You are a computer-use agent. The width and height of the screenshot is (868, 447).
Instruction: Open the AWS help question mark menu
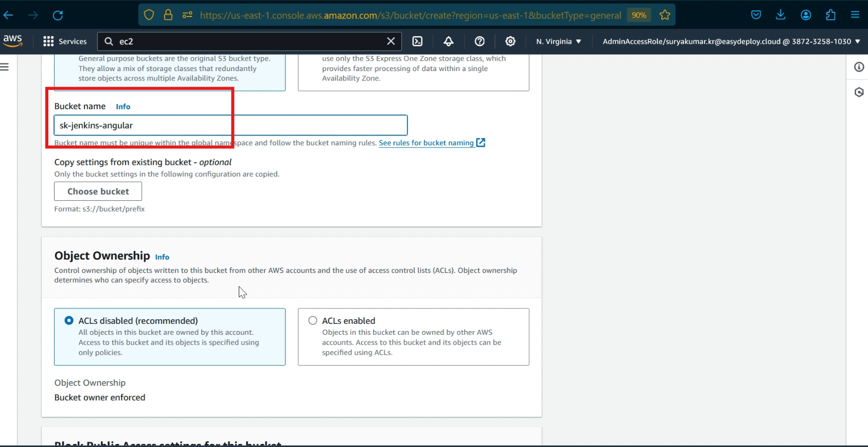click(x=480, y=41)
